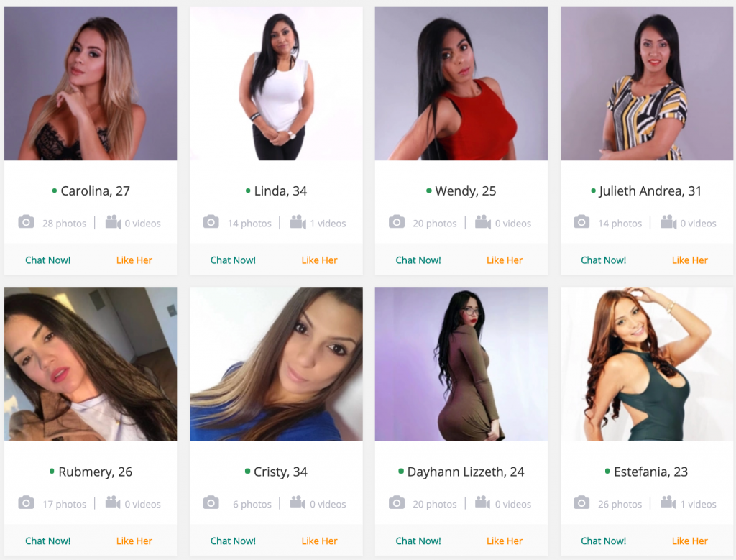Click the camera icon on Rubmery's card

click(26, 502)
